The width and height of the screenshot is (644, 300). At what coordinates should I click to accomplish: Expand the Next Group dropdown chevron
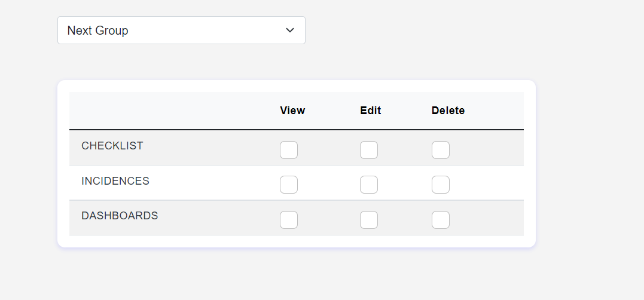(x=290, y=30)
